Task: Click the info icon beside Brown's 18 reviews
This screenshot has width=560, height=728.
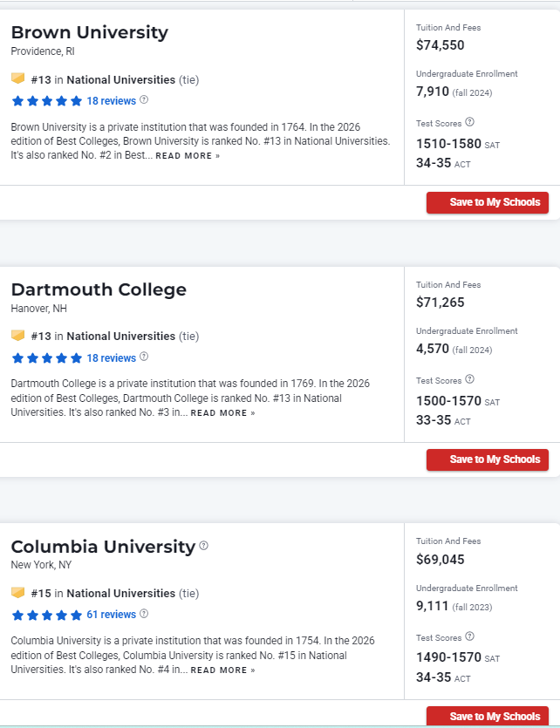Action: click(x=145, y=99)
